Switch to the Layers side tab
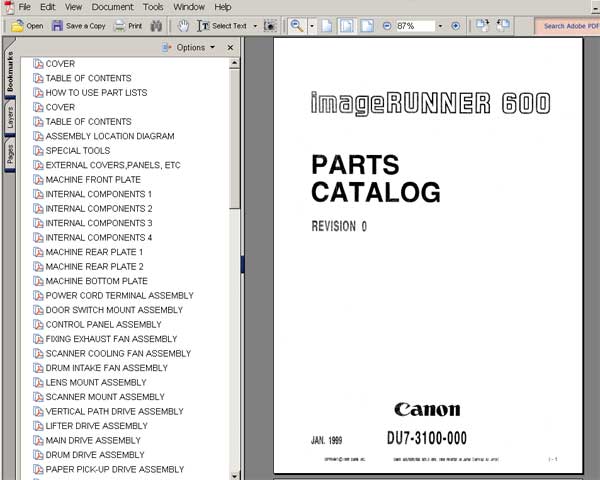This screenshot has width=600, height=480. point(10,120)
